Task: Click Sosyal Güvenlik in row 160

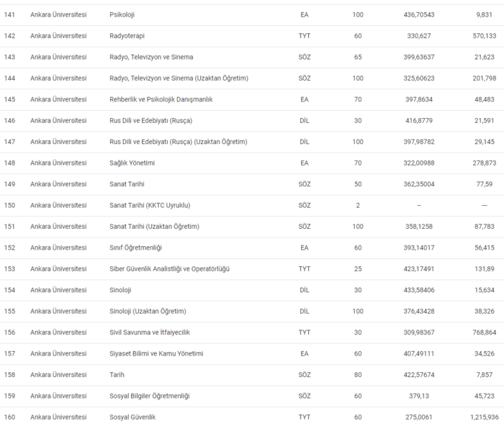Action: [132, 417]
